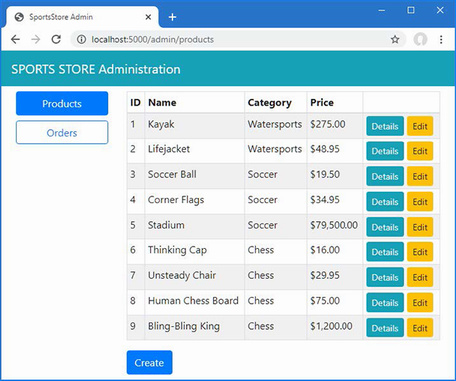The height and width of the screenshot is (381, 456).
Task: Show Details for the Kayak product
Action: pyautogui.click(x=385, y=126)
